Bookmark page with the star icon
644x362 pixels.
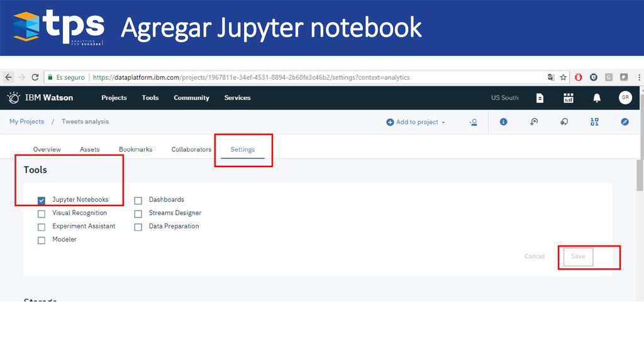[563, 77]
